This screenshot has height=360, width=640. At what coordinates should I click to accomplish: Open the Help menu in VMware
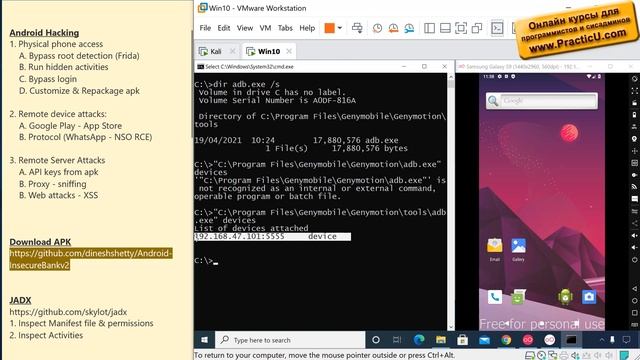pos(307,28)
